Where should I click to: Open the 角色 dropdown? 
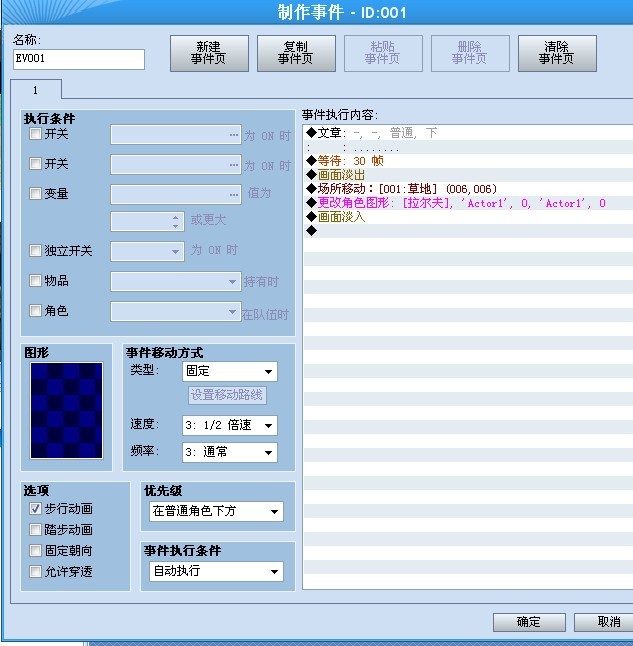(176, 311)
